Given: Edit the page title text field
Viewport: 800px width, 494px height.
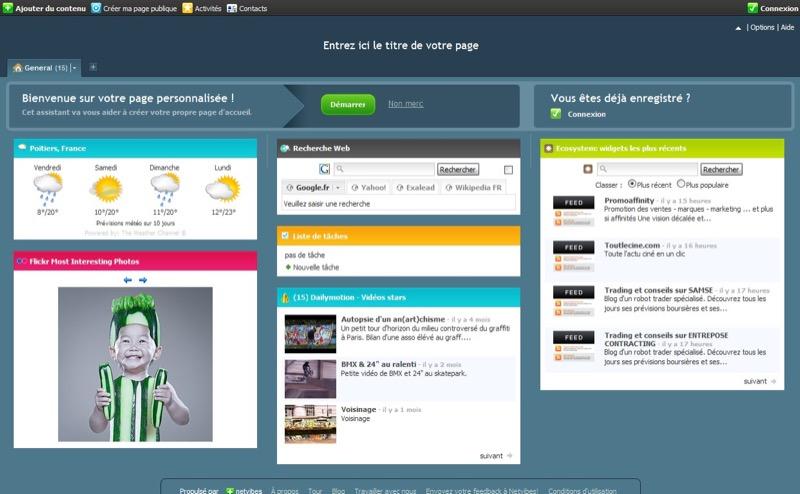Looking at the screenshot, I should click(401, 45).
